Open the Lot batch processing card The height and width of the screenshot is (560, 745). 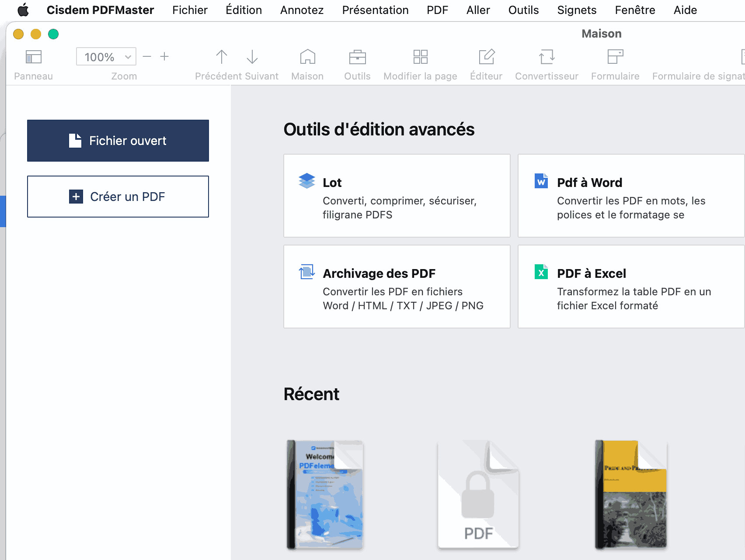pyautogui.click(x=397, y=196)
